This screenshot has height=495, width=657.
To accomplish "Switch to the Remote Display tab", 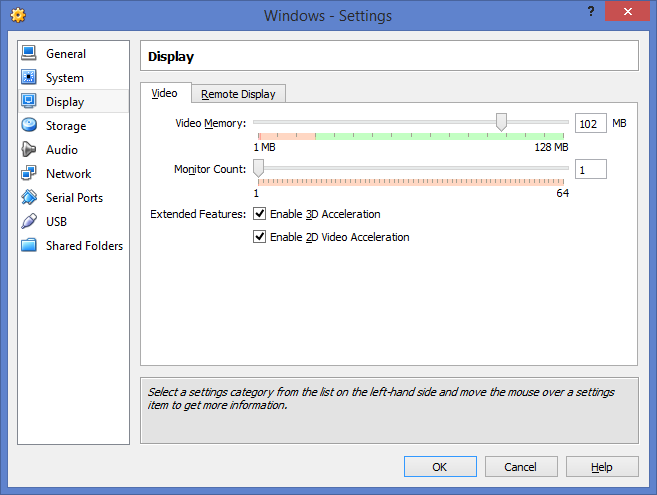I will 238,94.
